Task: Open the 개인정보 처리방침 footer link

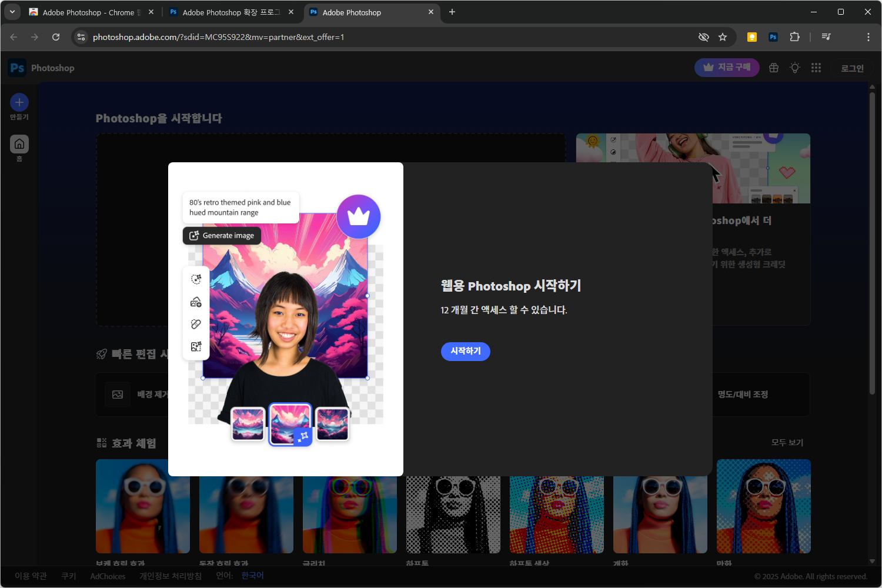Action: [x=171, y=576]
